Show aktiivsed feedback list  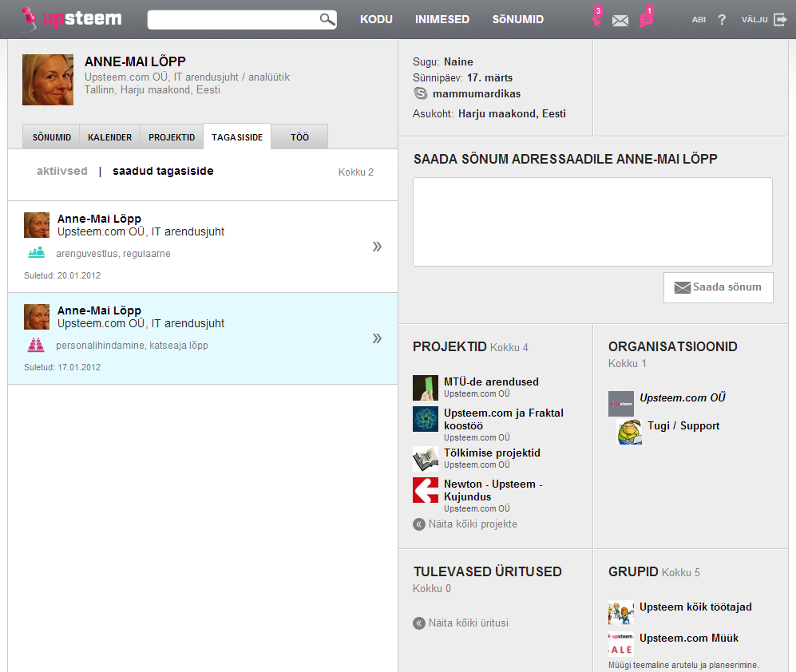[62, 171]
